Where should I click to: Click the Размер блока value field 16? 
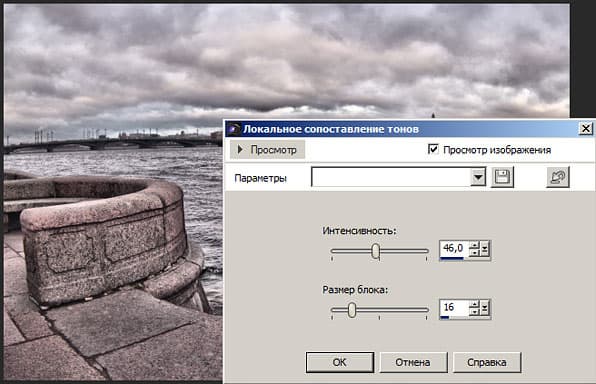454,308
